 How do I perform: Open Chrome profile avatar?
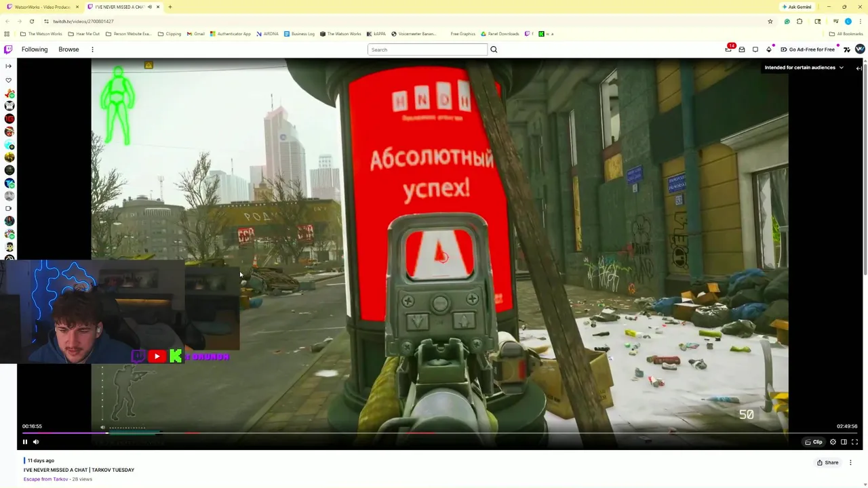tap(848, 21)
